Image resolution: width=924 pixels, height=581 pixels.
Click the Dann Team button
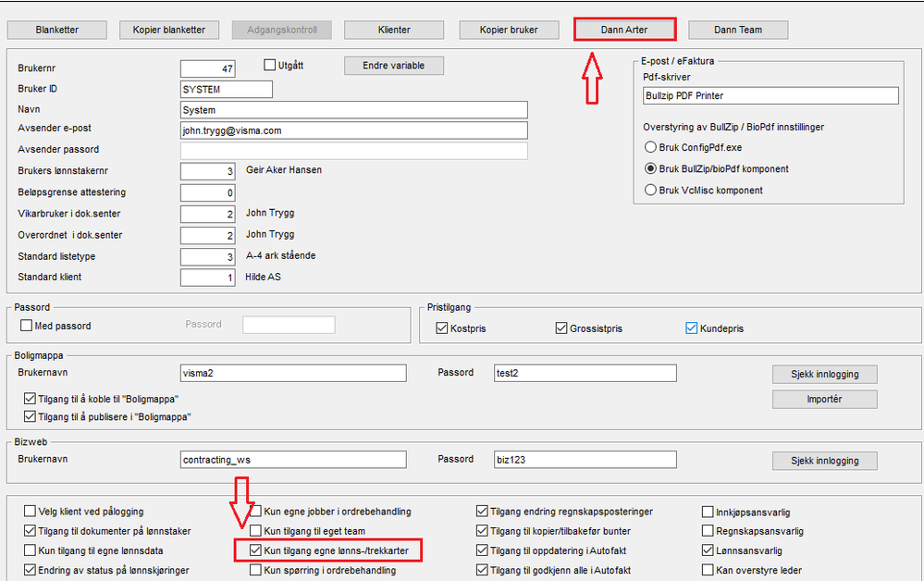point(738,30)
